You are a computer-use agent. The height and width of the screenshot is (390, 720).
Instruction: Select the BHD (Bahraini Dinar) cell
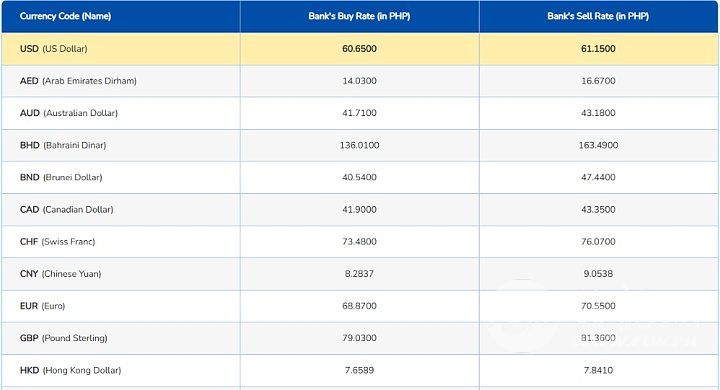(x=121, y=145)
